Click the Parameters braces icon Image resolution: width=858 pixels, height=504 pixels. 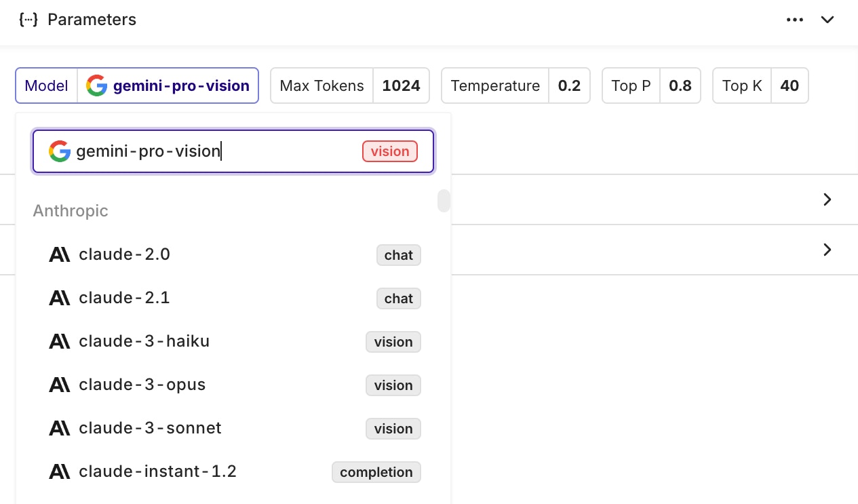click(x=28, y=20)
